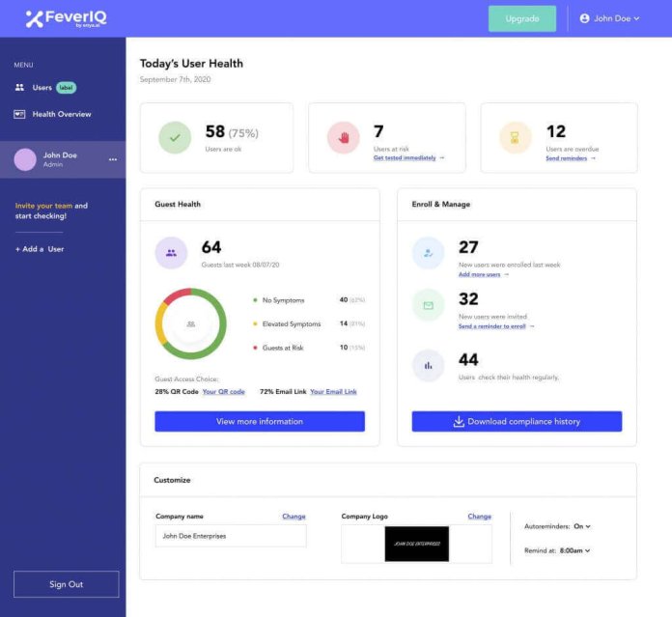Click the green checkmark users-ok icon
Screen dimensions: 672x617
[175, 138]
